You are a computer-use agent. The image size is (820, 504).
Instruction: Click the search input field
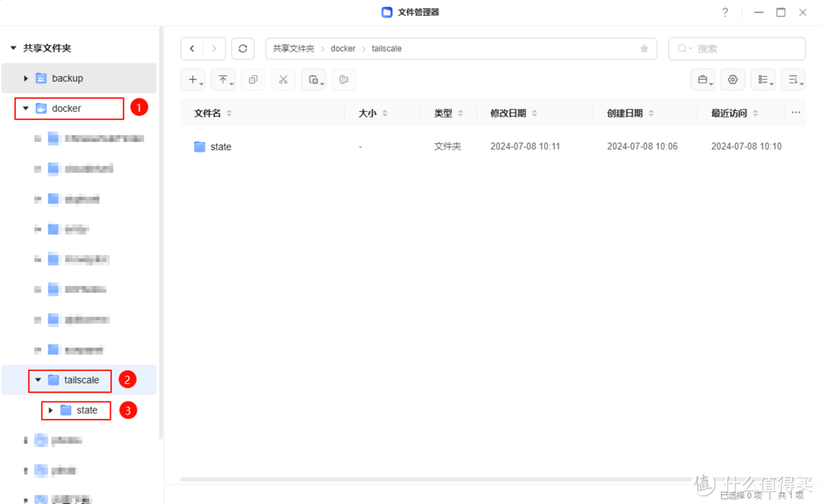coord(736,48)
